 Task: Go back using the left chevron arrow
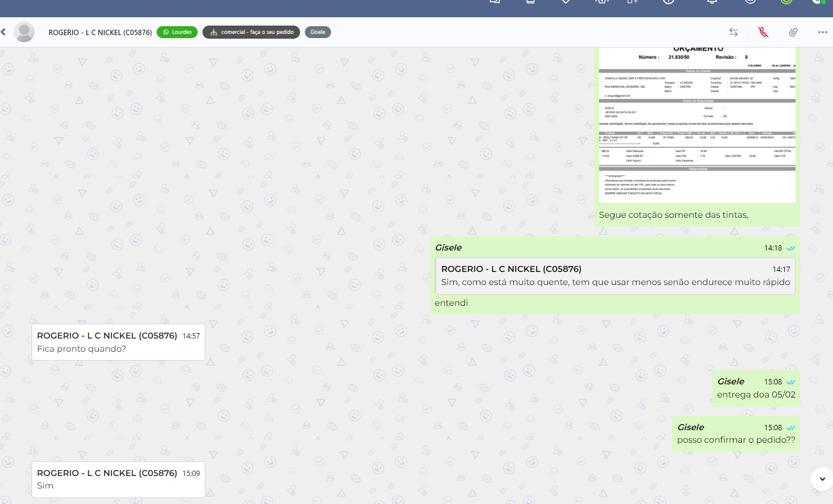[x=4, y=32]
